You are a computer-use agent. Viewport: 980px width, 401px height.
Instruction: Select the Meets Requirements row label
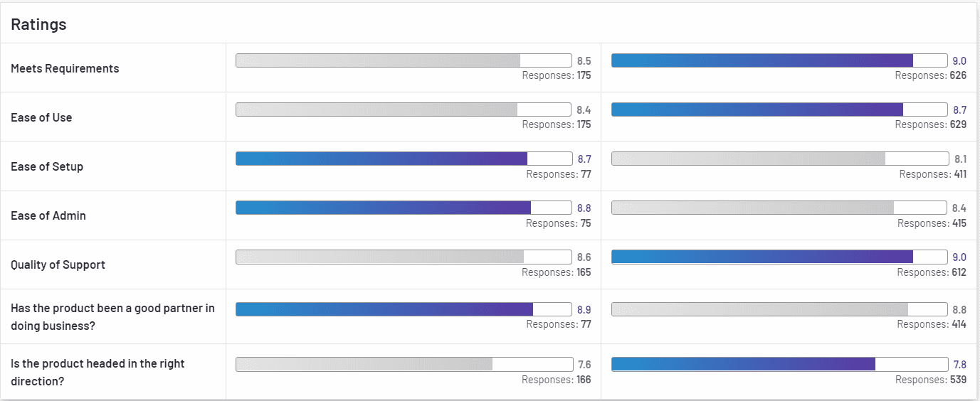pyautogui.click(x=65, y=69)
